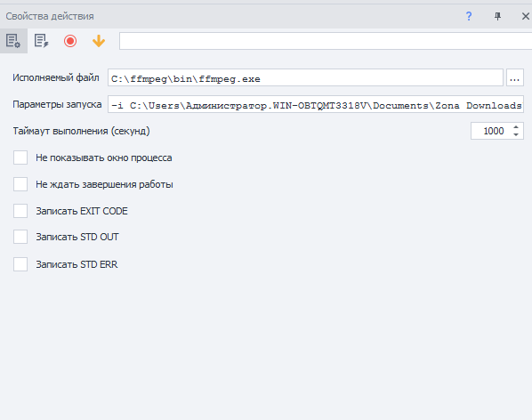Image resolution: width=532 pixels, height=420 pixels.
Task: Focus the Исполняемый файл path field
Action: pos(305,77)
